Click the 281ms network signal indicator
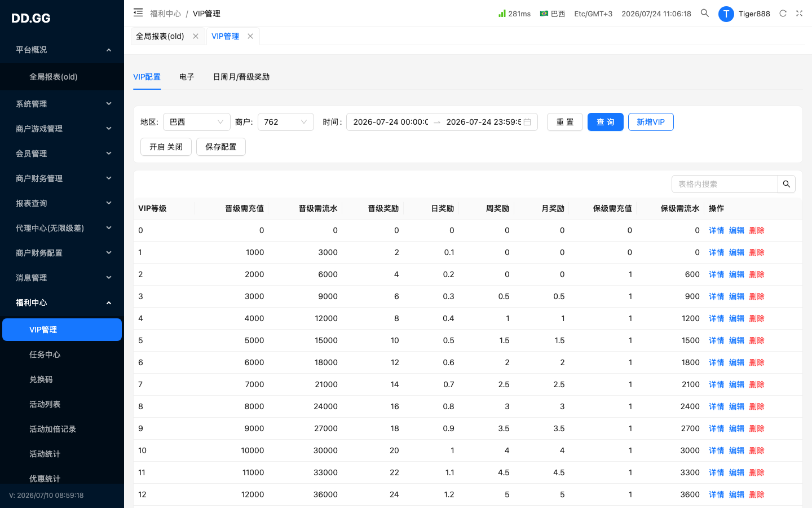 [x=514, y=14]
